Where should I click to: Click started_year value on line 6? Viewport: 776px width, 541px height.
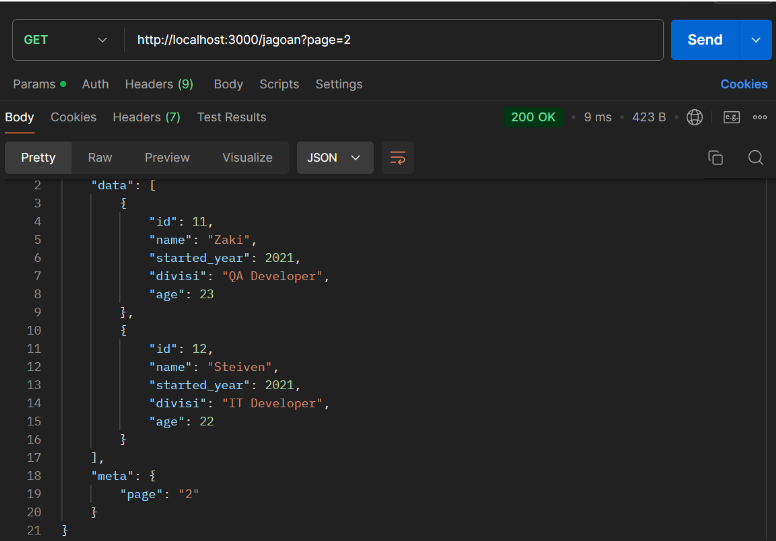click(279, 258)
